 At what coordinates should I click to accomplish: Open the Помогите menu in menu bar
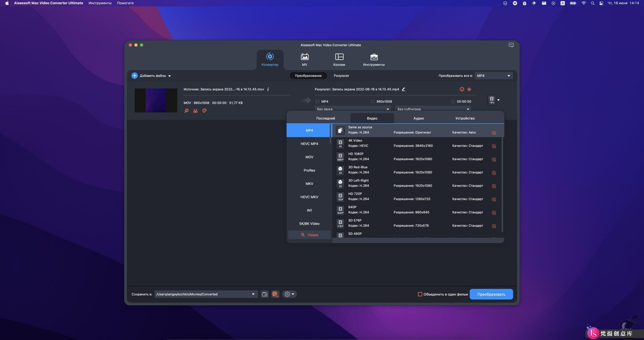(x=125, y=3)
